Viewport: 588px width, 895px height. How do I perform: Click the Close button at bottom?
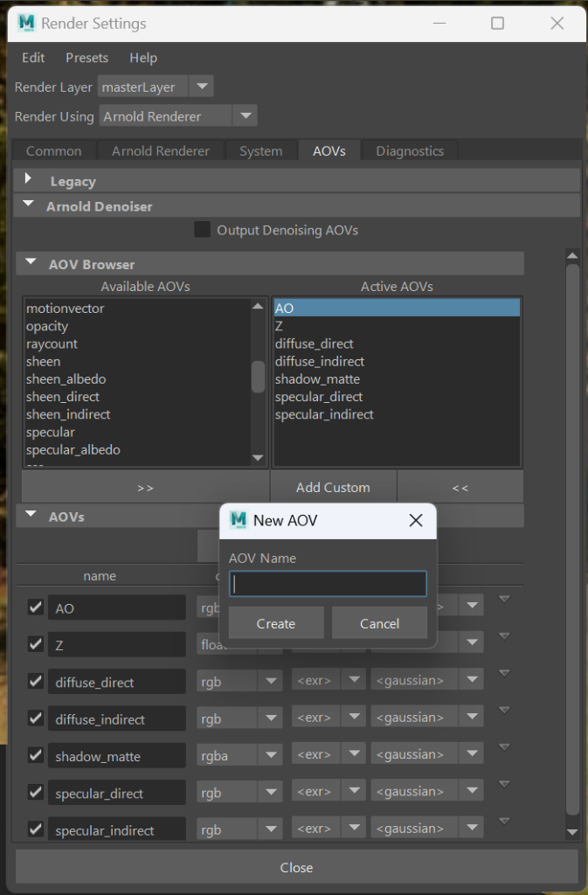[x=296, y=867]
